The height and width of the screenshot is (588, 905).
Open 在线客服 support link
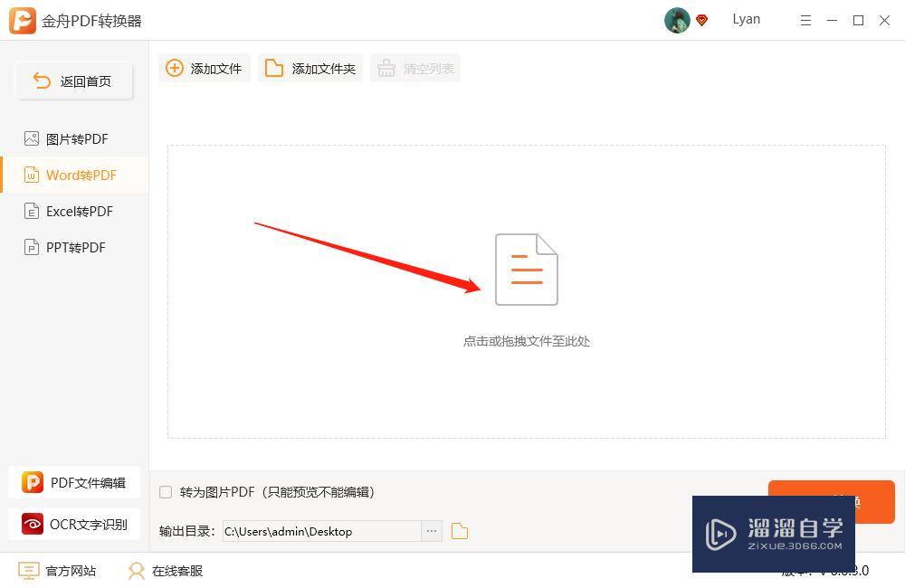[x=166, y=571]
